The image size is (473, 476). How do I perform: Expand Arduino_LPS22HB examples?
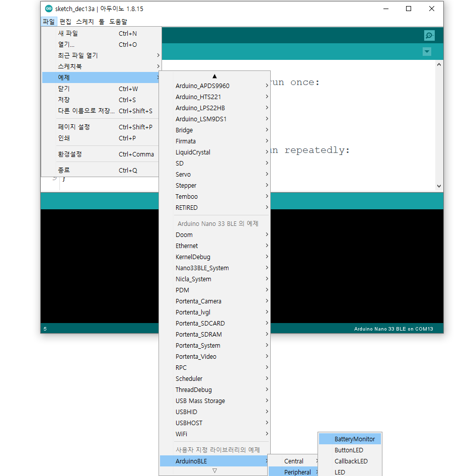click(215, 108)
